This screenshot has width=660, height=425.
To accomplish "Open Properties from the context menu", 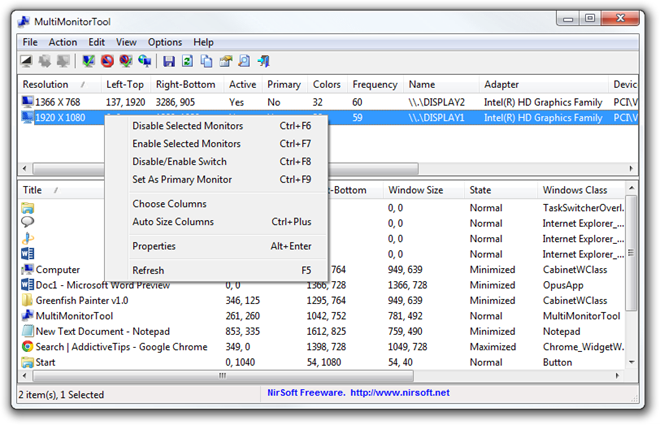I will pos(216,246).
